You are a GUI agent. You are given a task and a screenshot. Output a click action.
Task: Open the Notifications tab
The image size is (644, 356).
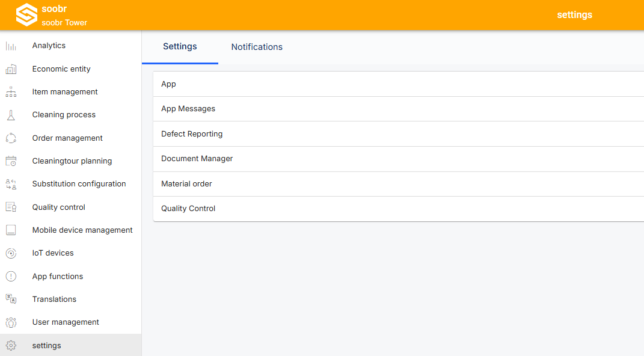(257, 47)
